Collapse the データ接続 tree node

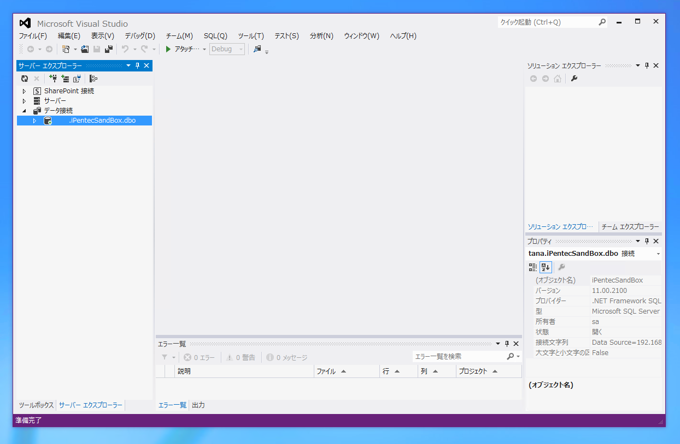[24, 111]
